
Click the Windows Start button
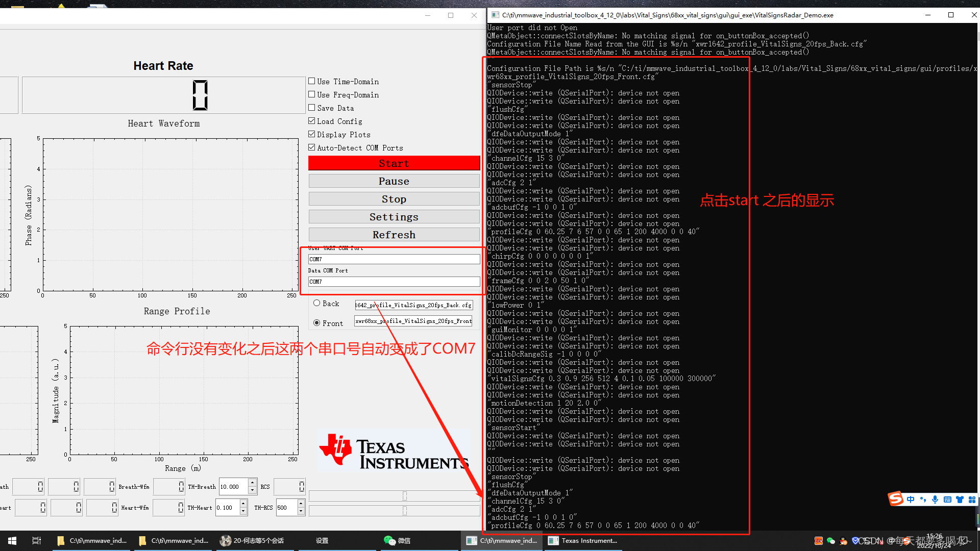pyautogui.click(x=11, y=540)
